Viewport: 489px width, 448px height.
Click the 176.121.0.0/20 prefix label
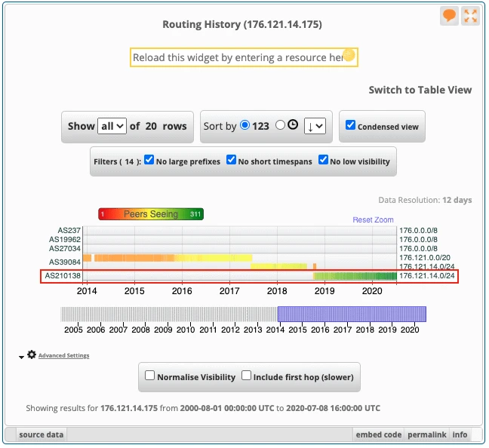[425, 257]
